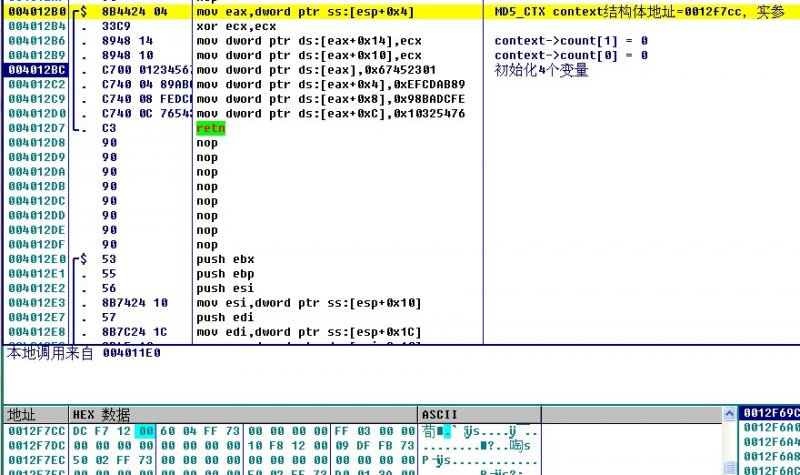Click the ASCII column header
Screen dimensions: 800x475
point(480,415)
